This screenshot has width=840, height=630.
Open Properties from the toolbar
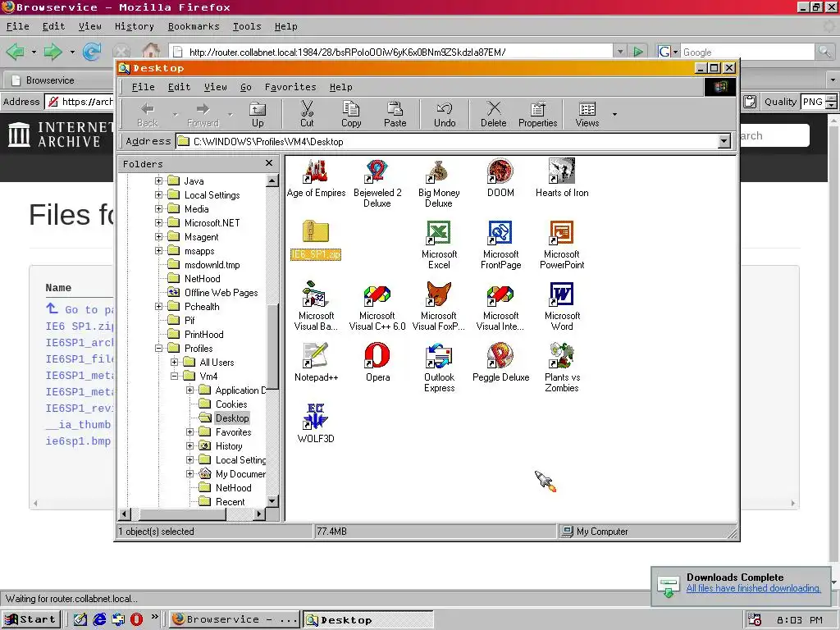[x=538, y=114]
